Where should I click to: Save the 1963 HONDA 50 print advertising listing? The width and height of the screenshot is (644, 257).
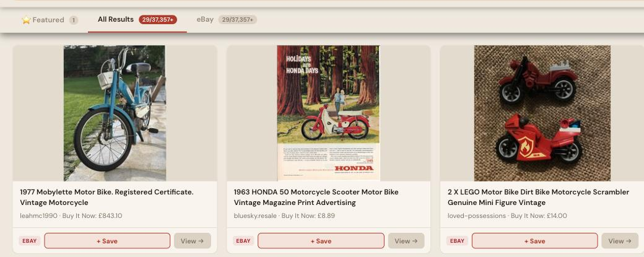pyautogui.click(x=321, y=241)
